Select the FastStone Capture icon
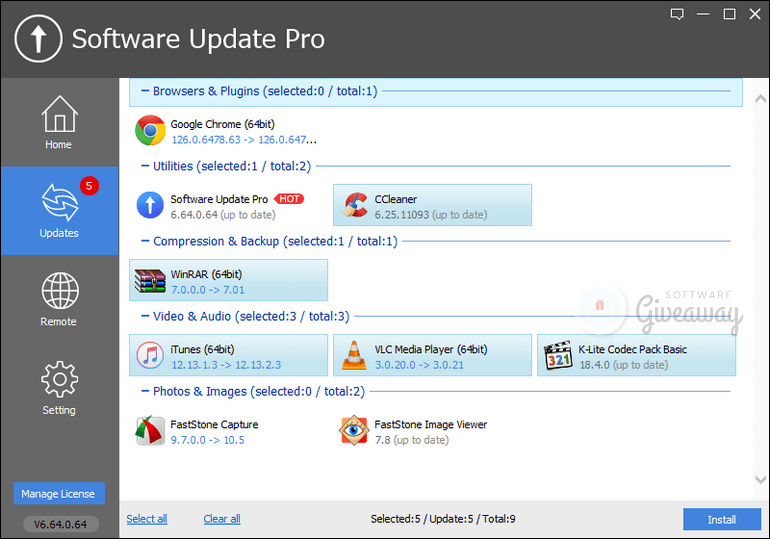 [150, 431]
